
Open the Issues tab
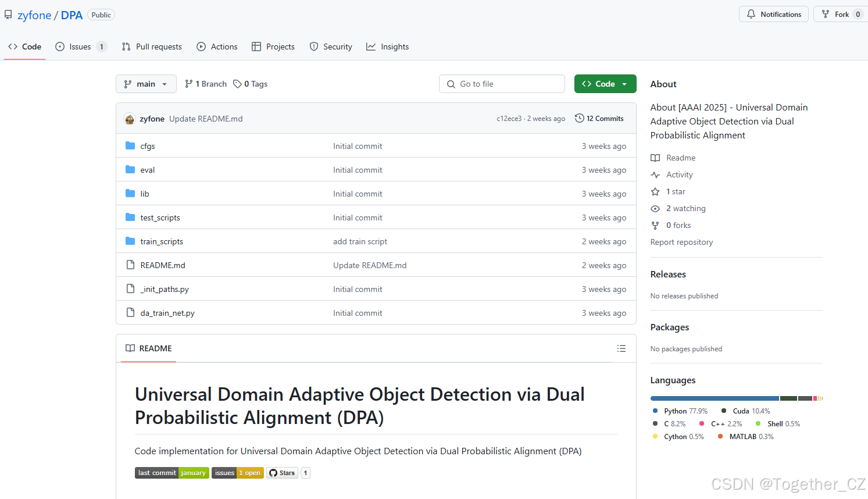75,47
